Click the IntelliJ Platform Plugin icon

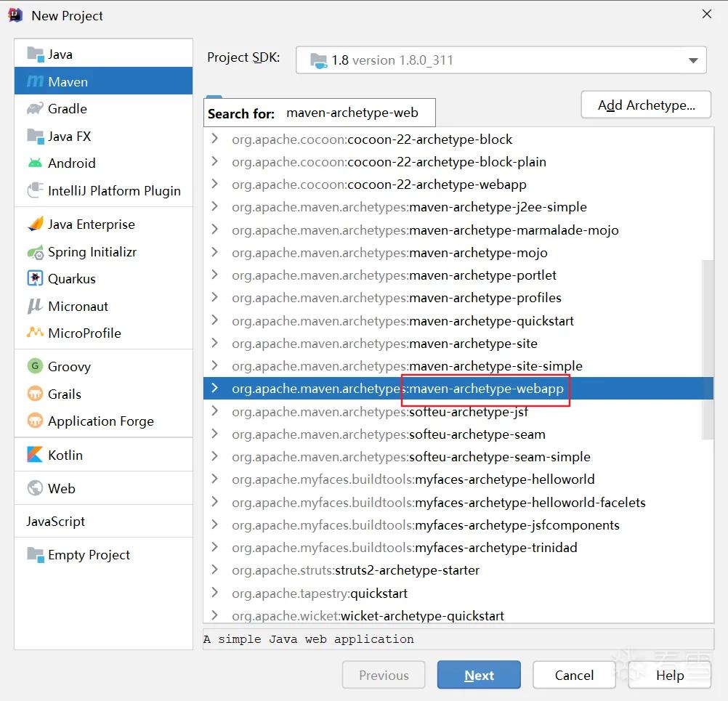click(x=36, y=190)
